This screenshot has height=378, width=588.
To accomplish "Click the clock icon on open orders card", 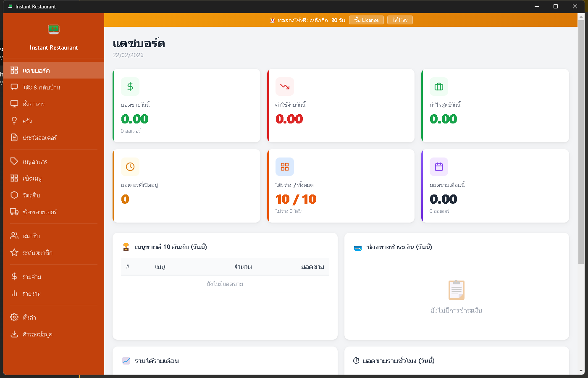I will 130,167.
